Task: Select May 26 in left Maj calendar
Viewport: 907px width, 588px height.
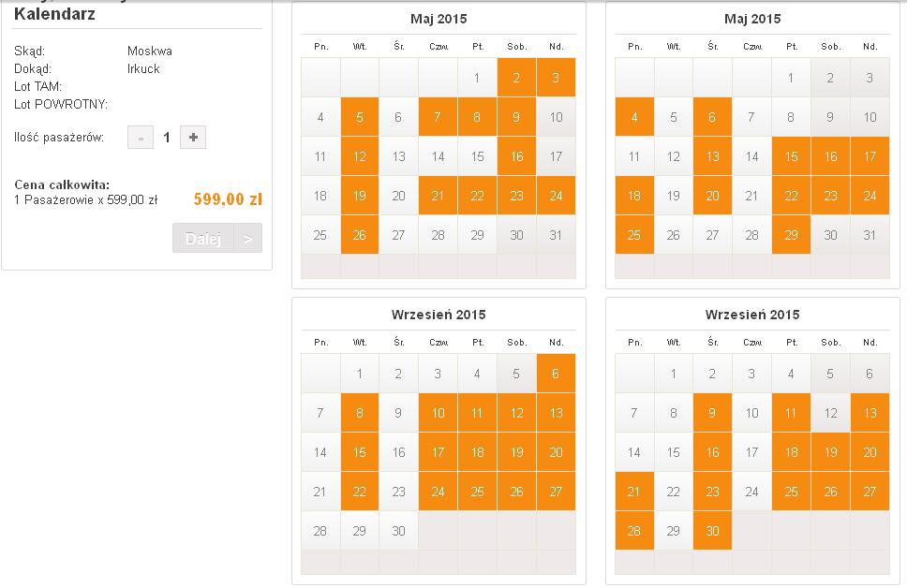Action: [x=360, y=235]
